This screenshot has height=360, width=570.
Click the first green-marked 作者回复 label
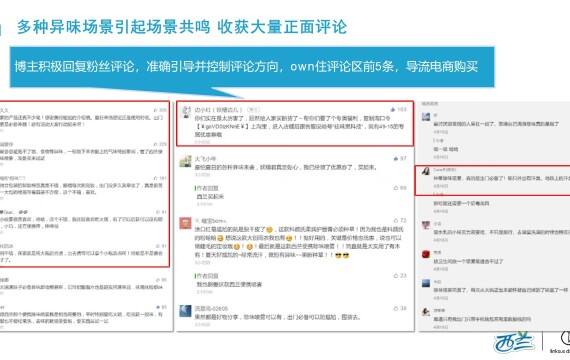pos(207,188)
